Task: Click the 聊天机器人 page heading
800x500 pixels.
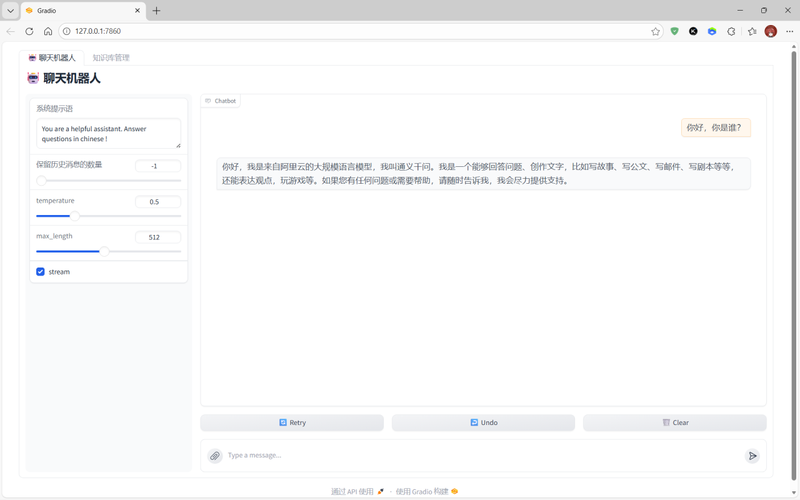Action: [x=64, y=78]
